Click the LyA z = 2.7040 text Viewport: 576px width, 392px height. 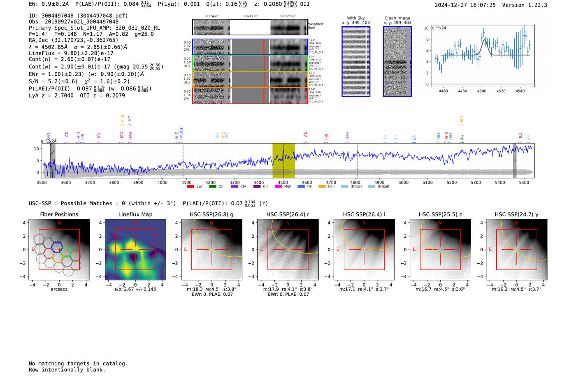coord(51,95)
